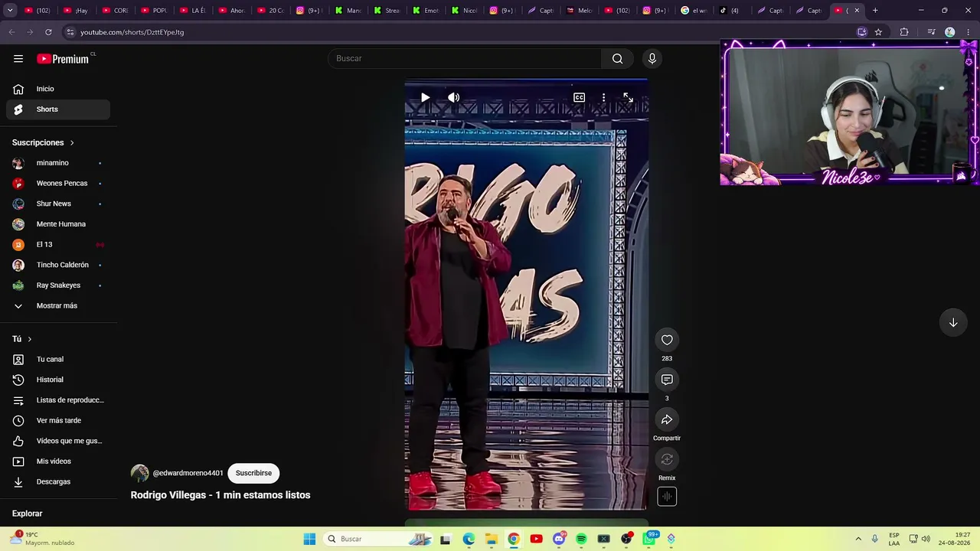This screenshot has width=980, height=551.
Task: Play the paused Short video
Action: coord(425,98)
